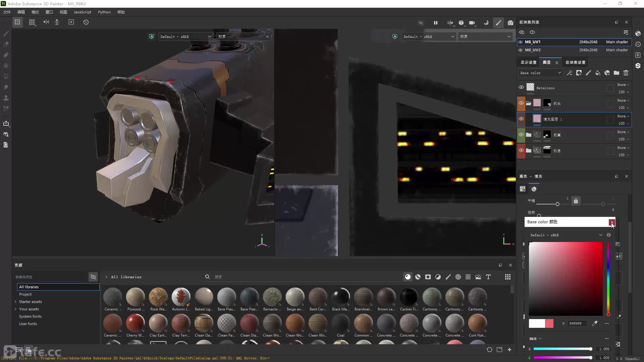Hide the 前翼 folder layer
This screenshot has width=644, height=362.
521,134
